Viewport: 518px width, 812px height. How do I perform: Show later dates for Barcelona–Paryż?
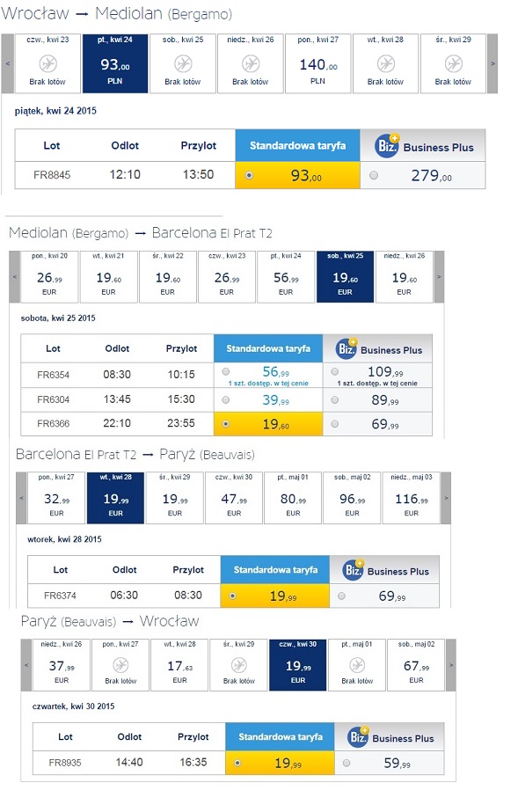(x=446, y=498)
